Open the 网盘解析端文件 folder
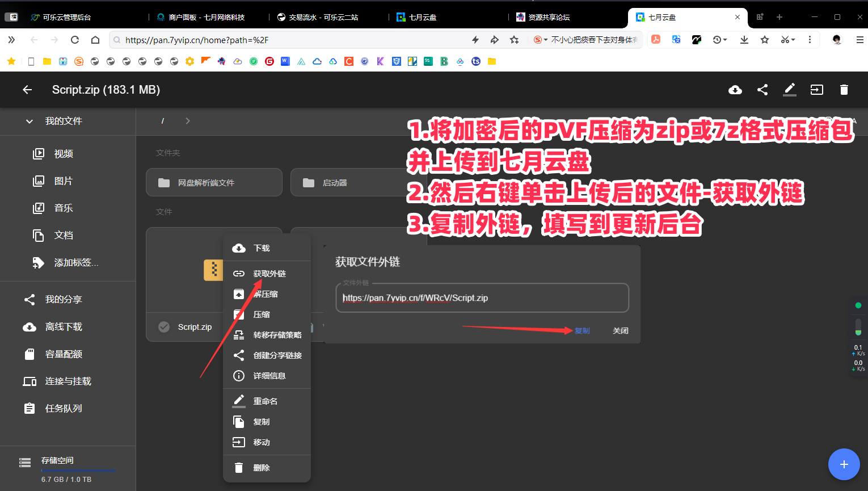868x491 pixels. (x=214, y=182)
